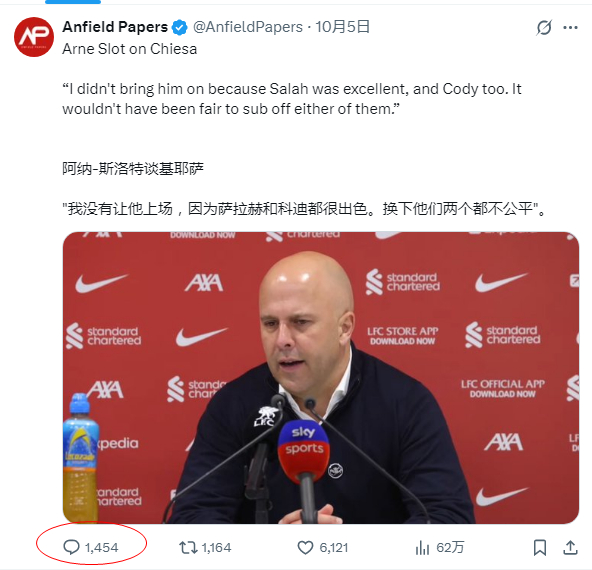
Task: Click the 1,164 reposts count
Action: [x=216, y=548]
